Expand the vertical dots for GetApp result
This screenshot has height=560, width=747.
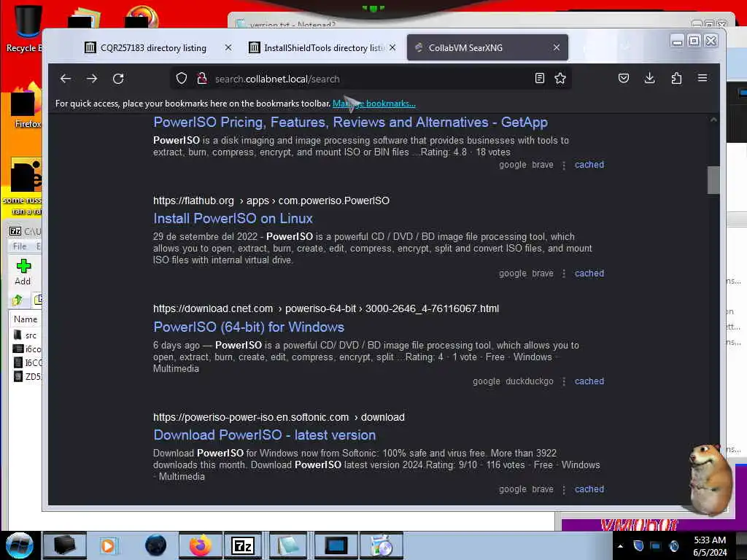coord(564,166)
